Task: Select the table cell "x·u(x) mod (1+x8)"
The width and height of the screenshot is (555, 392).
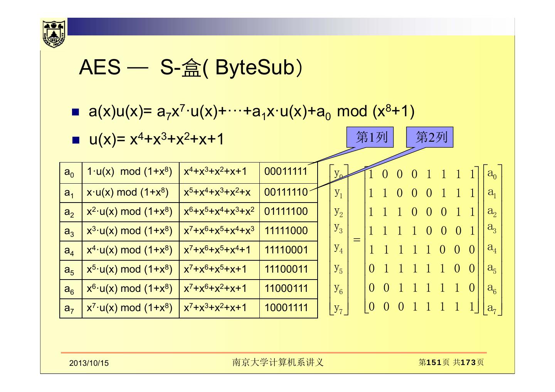Action: (x=131, y=193)
